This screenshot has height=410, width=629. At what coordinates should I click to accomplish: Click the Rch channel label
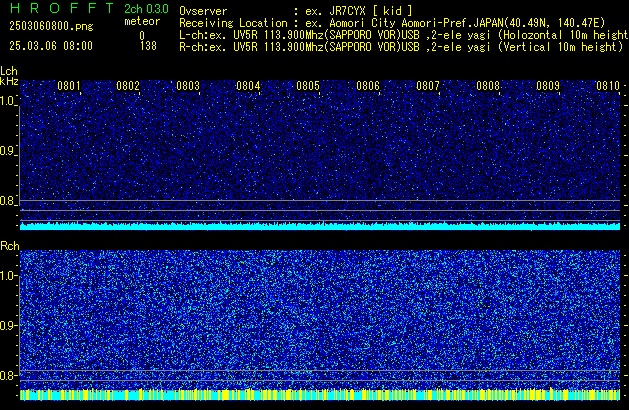point(10,246)
